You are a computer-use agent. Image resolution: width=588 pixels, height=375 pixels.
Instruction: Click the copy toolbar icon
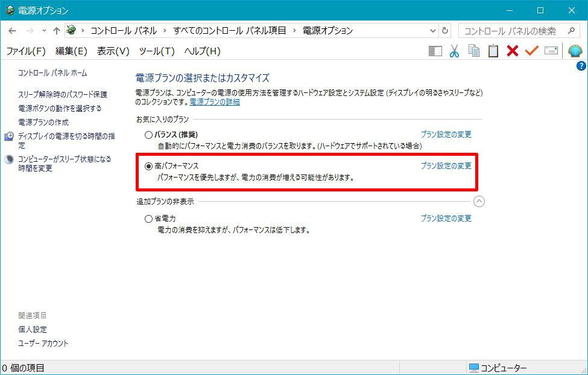(474, 51)
